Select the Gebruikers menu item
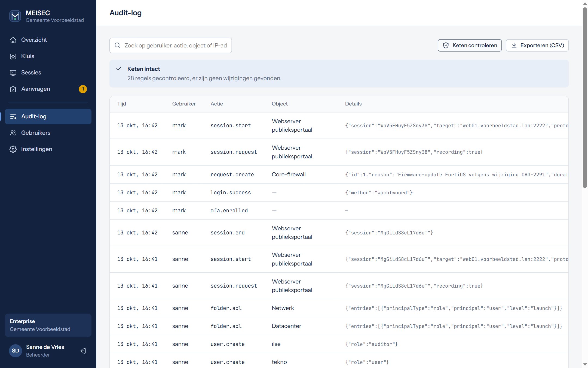The image size is (588, 368). (x=48, y=133)
